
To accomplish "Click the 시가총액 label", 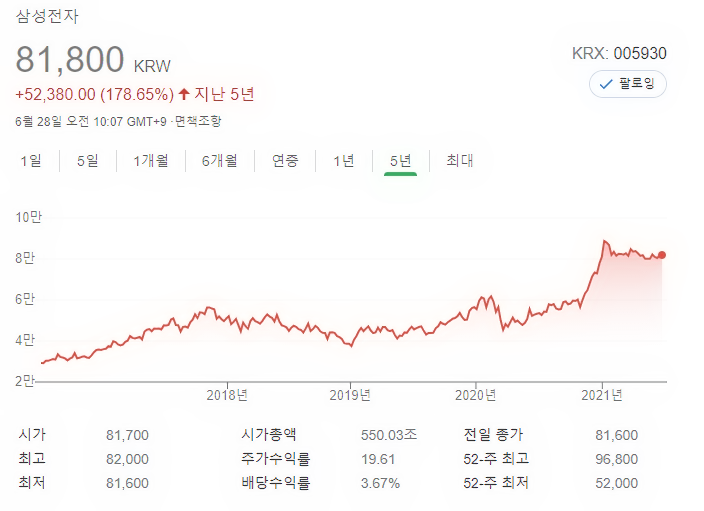I will [x=268, y=434].
